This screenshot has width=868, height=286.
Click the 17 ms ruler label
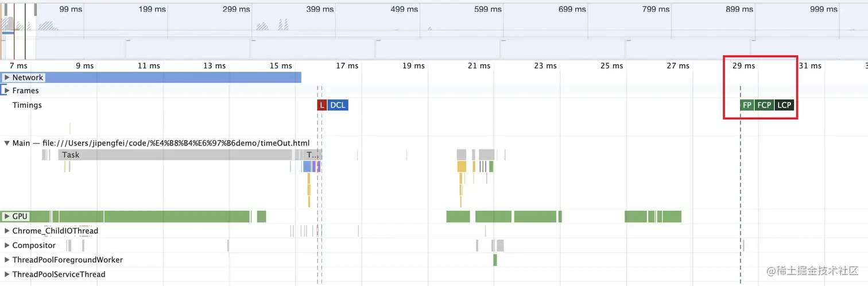pyautogui.click(x=347, y=65)
